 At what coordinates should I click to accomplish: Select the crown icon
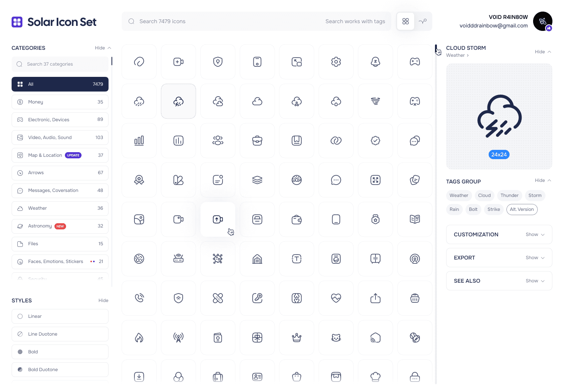coord(296,338)
